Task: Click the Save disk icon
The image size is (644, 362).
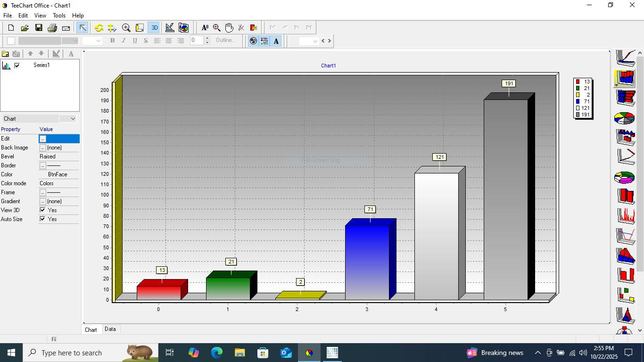Action: pos(39,28)
